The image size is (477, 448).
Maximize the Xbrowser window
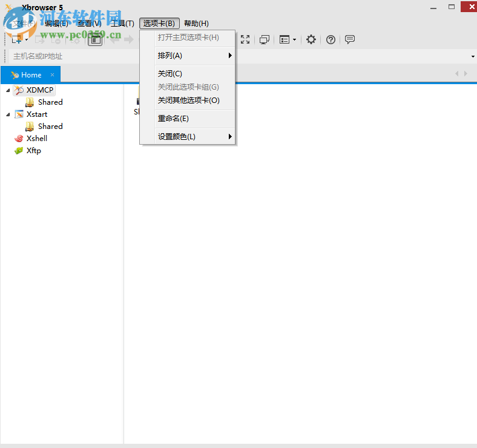point(452,7)
